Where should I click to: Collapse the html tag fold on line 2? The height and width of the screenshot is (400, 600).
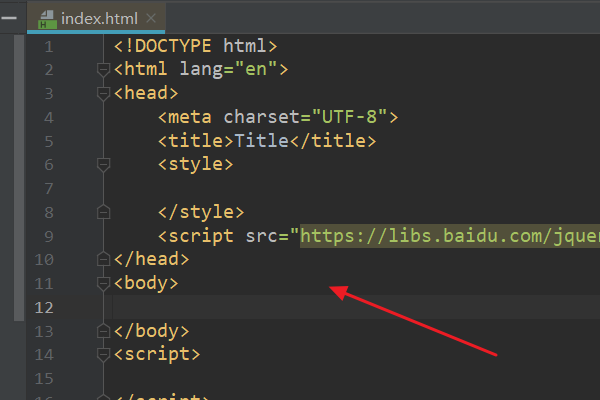click(103, 69)
